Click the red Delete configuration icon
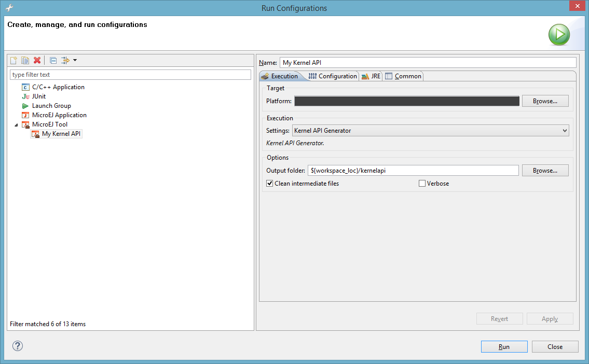 37,60
